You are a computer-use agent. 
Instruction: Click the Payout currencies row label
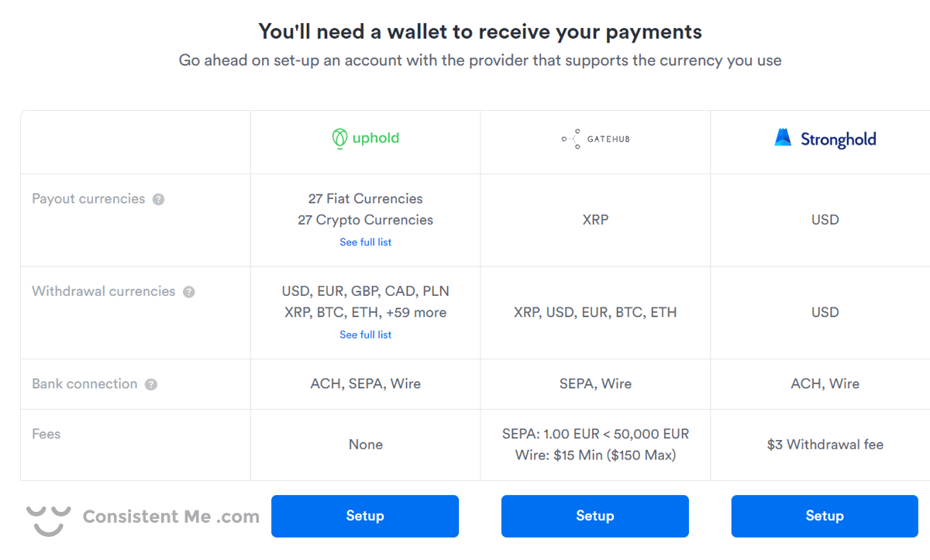88,199
